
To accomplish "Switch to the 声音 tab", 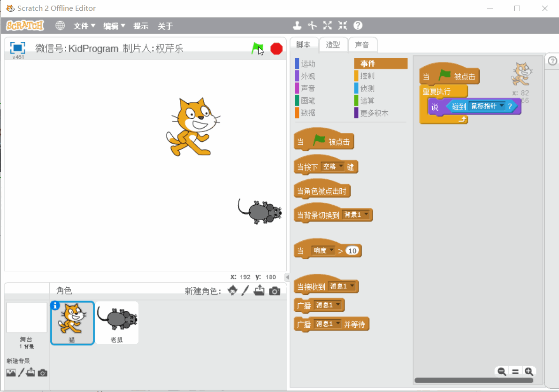I will pos(362,45).
